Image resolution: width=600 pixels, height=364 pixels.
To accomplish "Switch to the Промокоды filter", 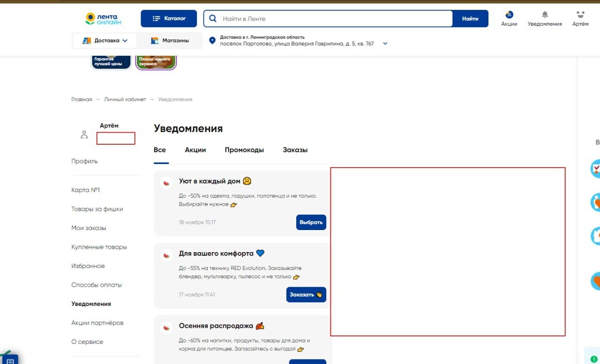I will pyautogui.click(x=244, y=150).
